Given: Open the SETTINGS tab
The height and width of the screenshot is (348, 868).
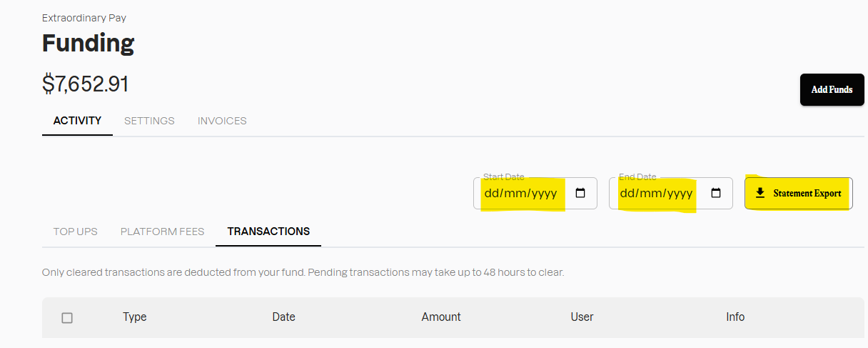Looking at the screenshot, I should (x=149, y=121).
